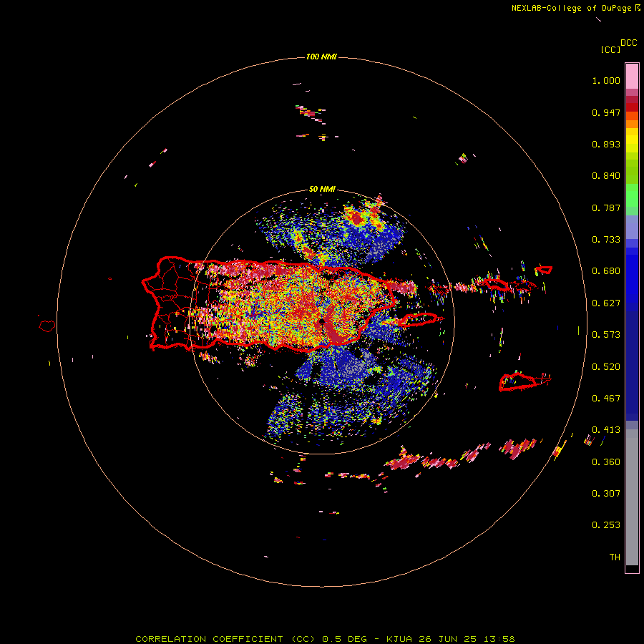This screenshot has height=644, width=644.
Task: Pick the gray low-value segment of color bar
Action: point(632,497)
